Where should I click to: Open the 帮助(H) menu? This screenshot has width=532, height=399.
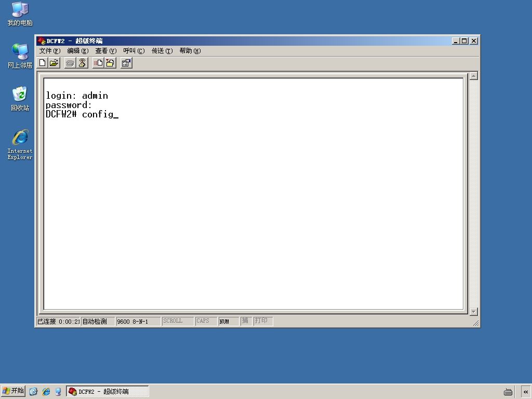(x=190, y=51)
